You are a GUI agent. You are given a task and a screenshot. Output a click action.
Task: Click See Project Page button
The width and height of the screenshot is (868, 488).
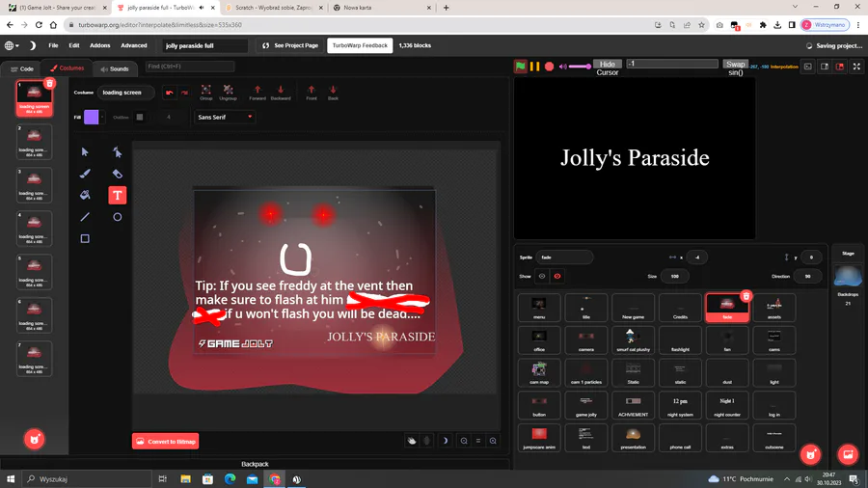[x=290, y=45]
